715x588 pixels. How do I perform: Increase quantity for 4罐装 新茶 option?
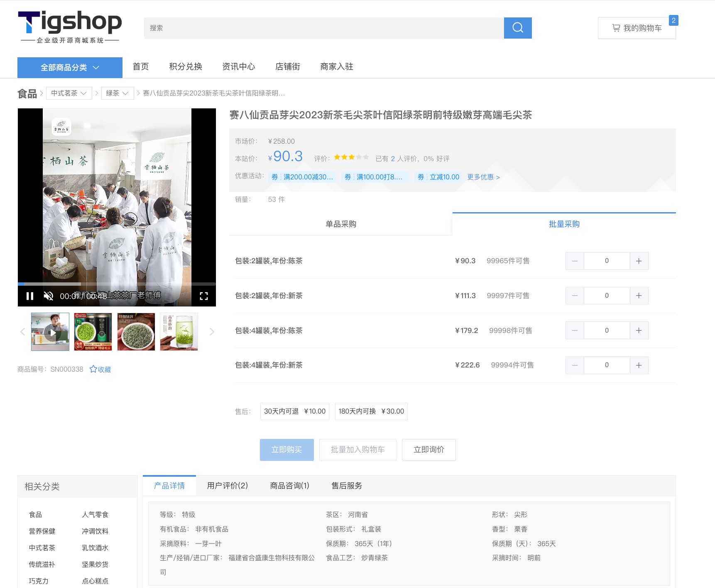639,365
